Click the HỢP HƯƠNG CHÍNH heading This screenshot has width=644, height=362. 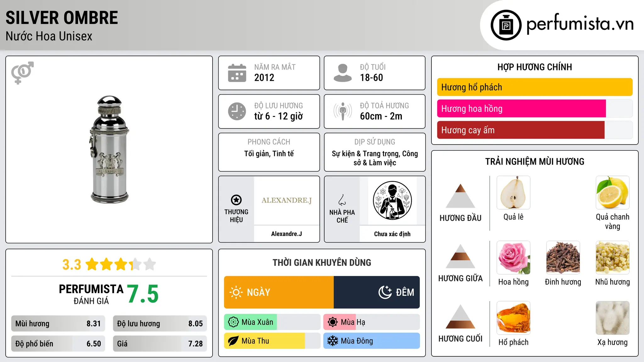tap(535, 67)
